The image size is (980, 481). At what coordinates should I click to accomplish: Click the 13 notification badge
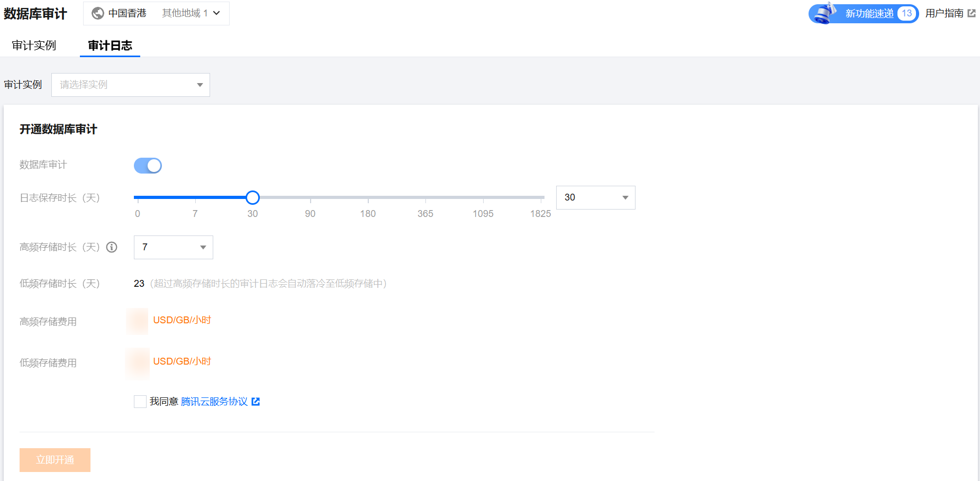(906, 13)
